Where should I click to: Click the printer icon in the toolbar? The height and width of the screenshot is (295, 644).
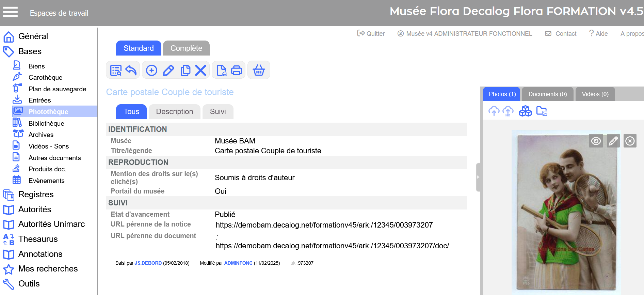(x=237, y=71)
